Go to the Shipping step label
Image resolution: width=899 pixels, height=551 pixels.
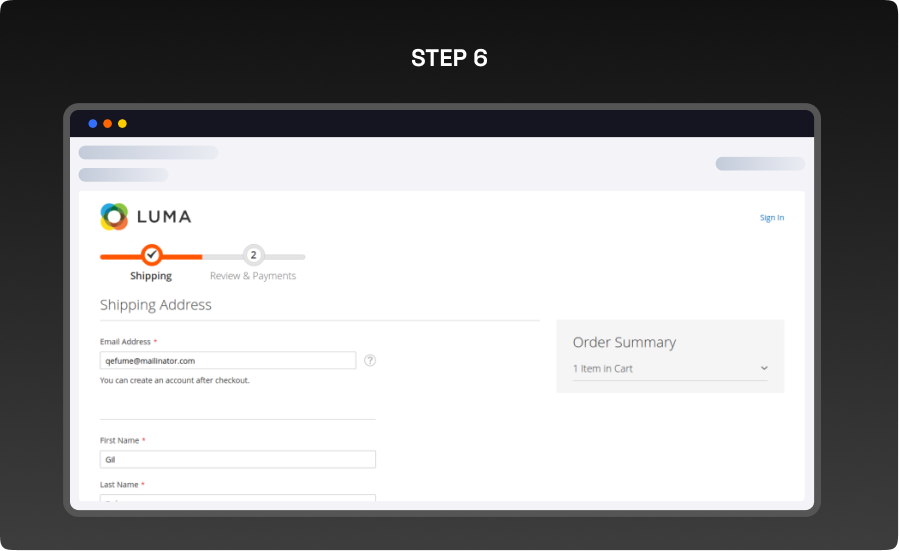click(151, 276)
